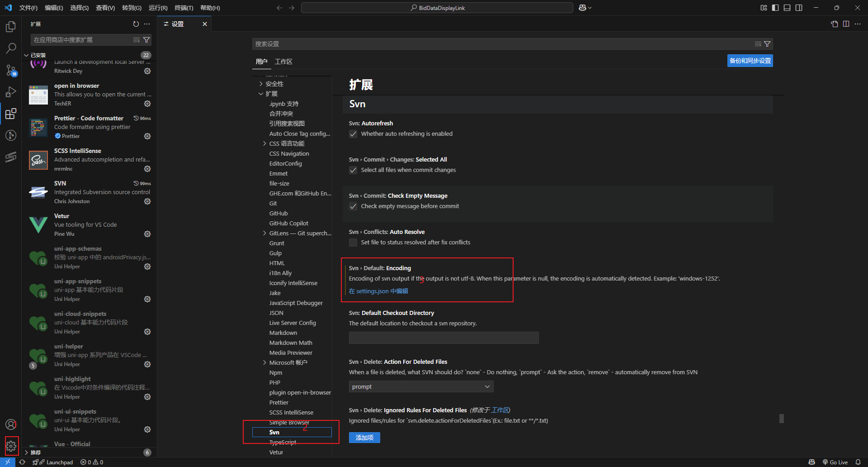The image size is (868, 467).
Task: Expand CSS 语言功能 settings node
Action: 265,143
